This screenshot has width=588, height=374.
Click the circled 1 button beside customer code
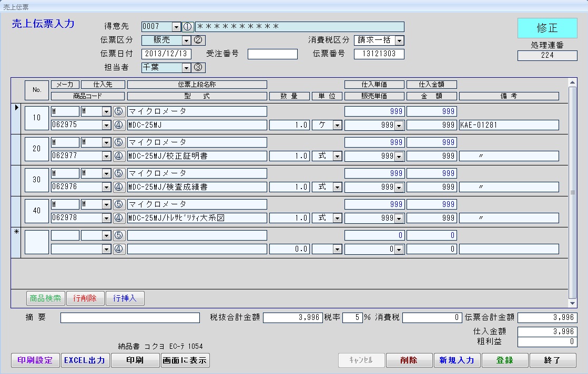[188, 27]
